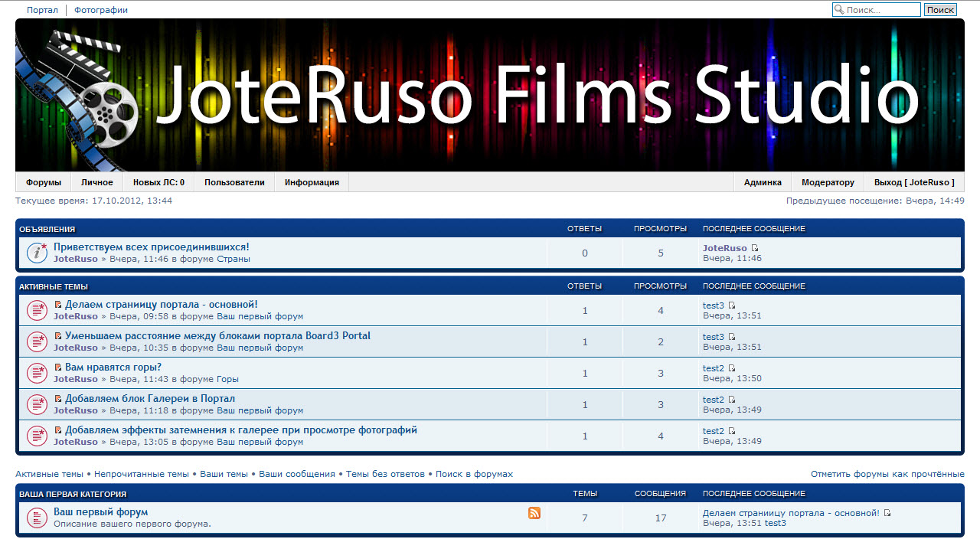Click forum icon left of Ваш первый форум
The width and height of the screenshot is (980, 539).
tap(37, 518)
